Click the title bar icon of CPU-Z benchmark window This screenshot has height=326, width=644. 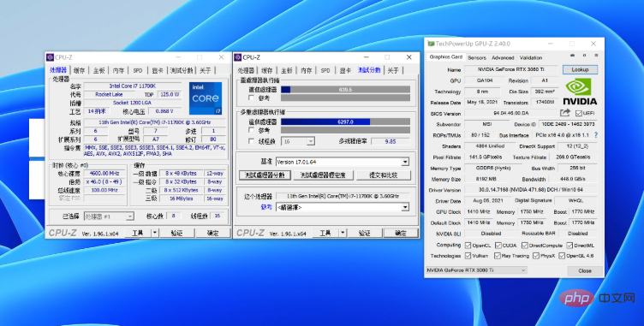click(238, 57)
